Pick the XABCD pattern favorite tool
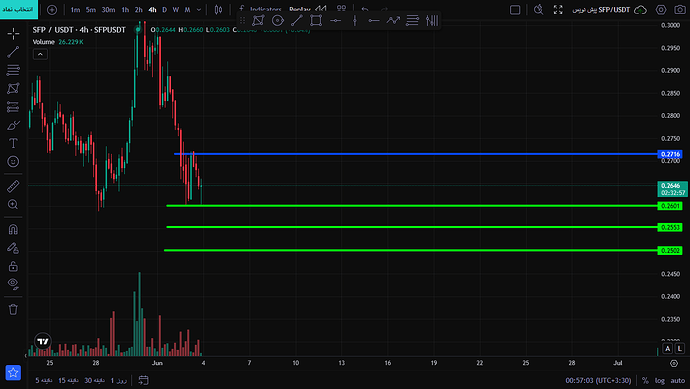 [258, 20]
